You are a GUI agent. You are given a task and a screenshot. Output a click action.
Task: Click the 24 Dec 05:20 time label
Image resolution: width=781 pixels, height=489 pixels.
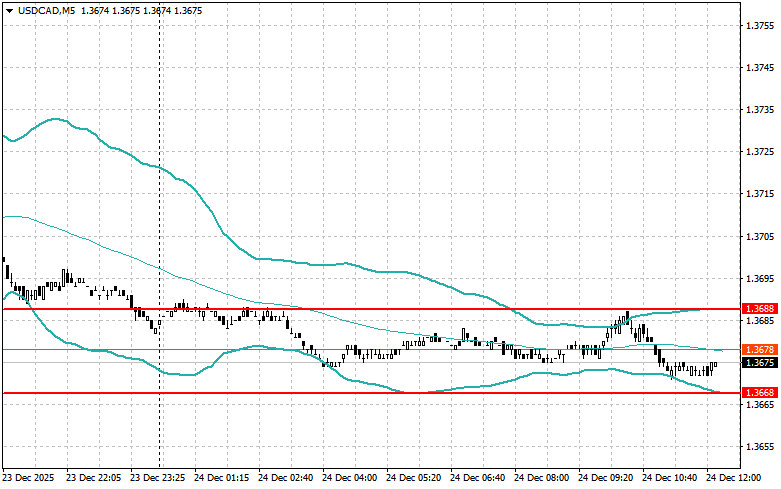tap(413, 478)
